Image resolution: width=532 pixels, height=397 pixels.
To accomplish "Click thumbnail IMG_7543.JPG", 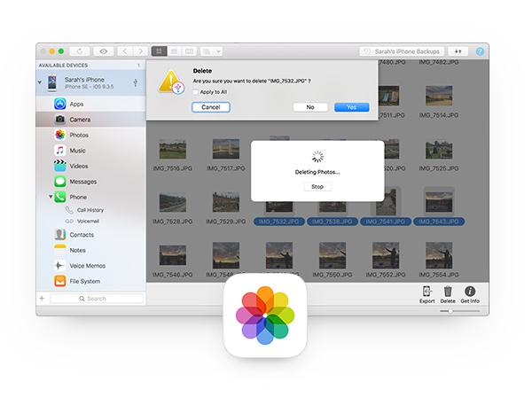I will [x=439, y=201].
